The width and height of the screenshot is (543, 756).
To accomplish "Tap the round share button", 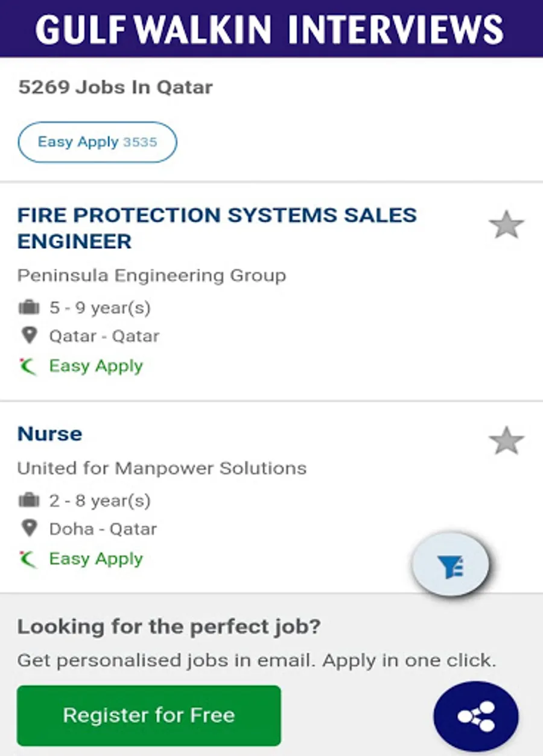I will (x=476, y=716).
